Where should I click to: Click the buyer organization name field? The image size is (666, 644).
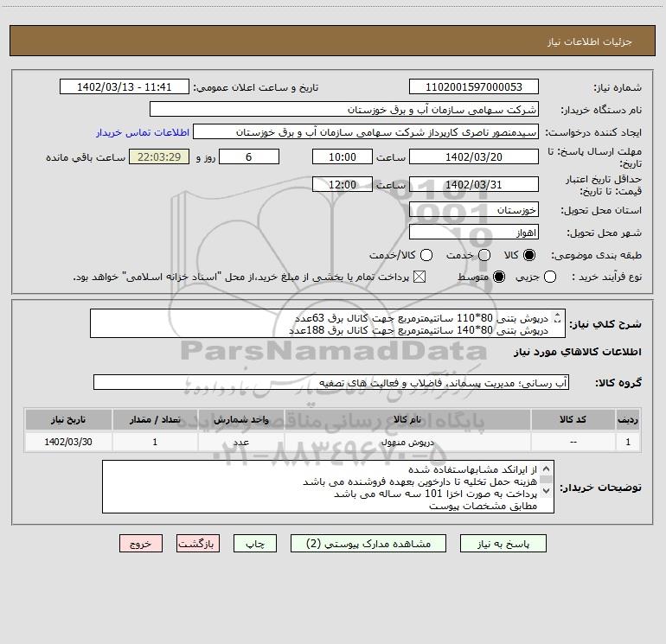coord(344,110)
